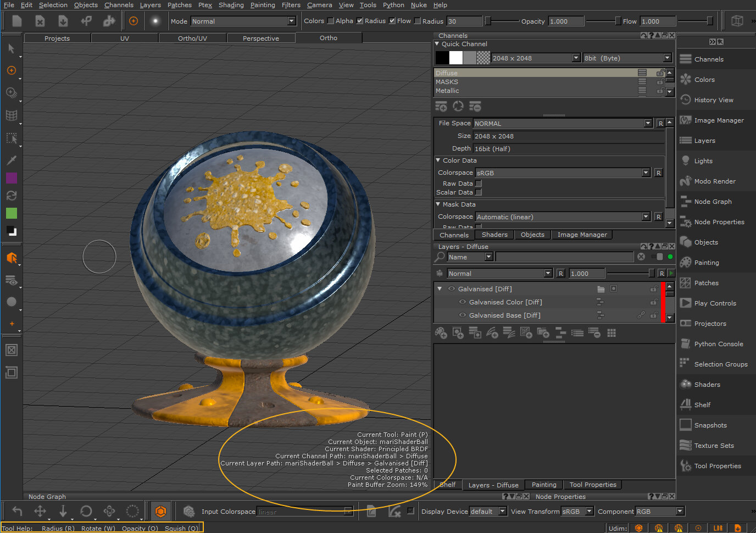Open the Patches menu
This screenshot has height=533, width=756.
pos(180,5)
